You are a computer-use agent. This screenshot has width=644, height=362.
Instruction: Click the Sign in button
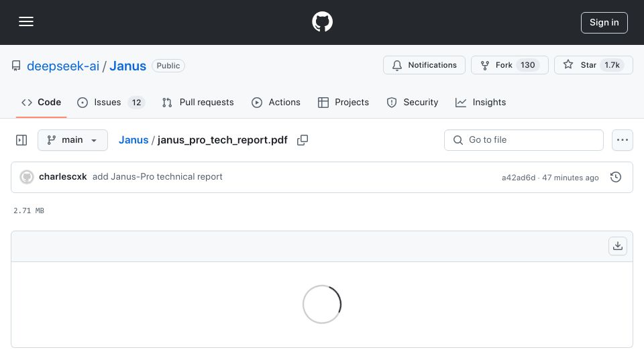tap(604, 23)
